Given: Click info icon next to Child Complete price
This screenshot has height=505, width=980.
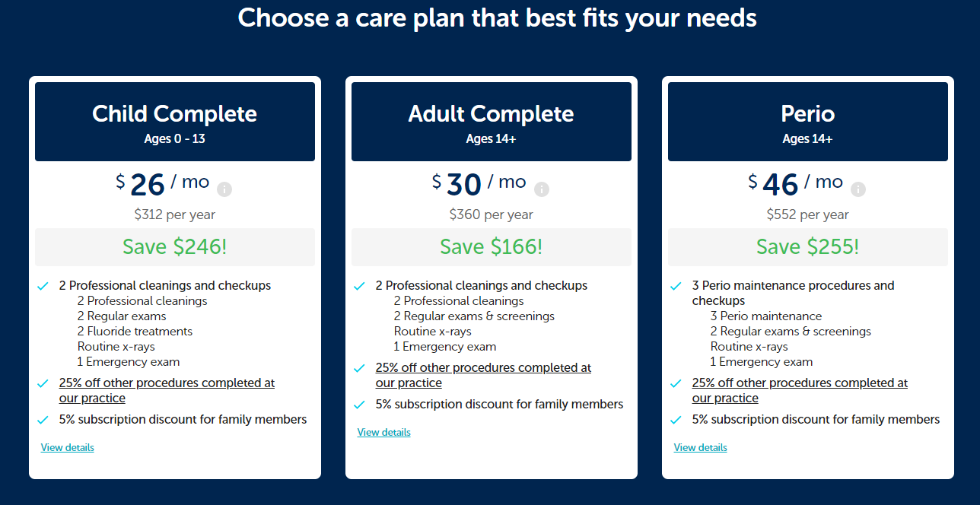Looking at the screenshot, I should point(224,189).
